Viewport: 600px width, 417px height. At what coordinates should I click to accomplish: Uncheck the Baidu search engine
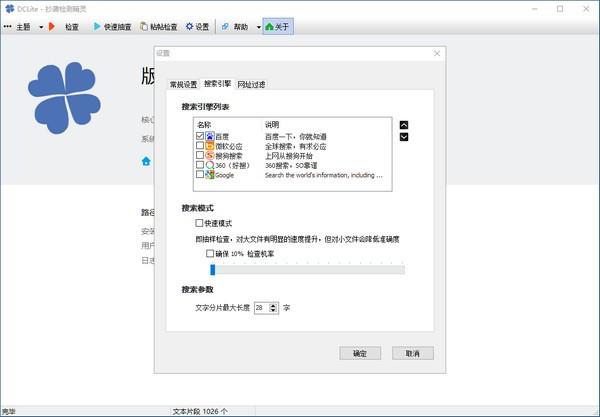coord(200,136)
